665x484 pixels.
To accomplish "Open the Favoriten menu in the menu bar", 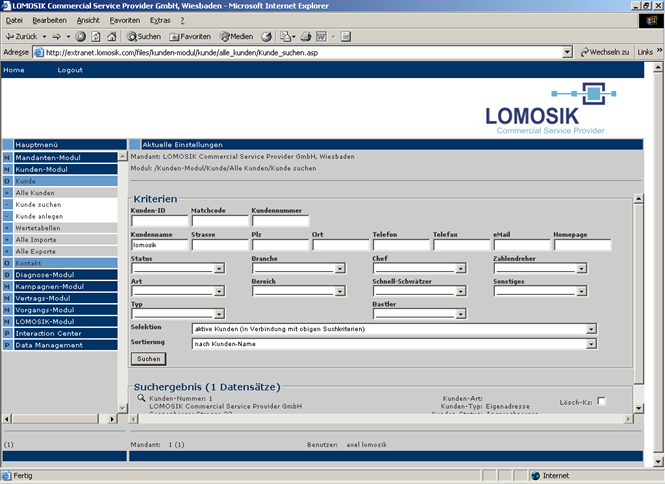I will pos(125,20).
